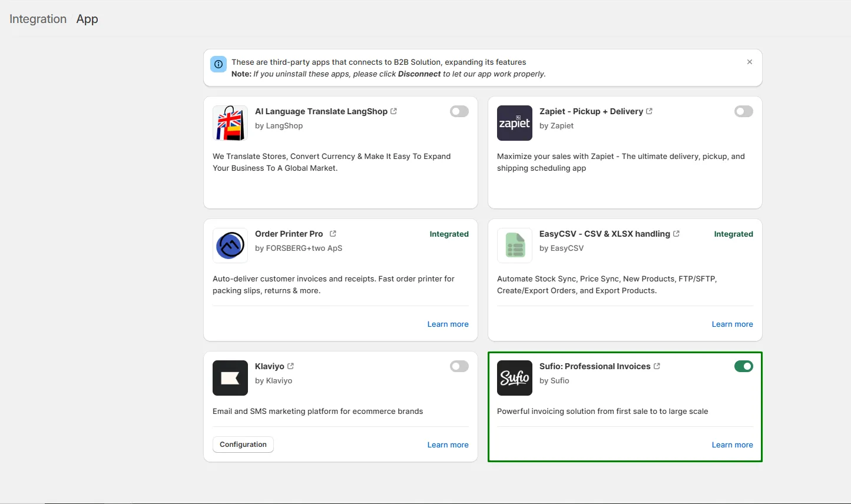The width and height of the screenshot is (851, 504).
Task: Open external link icon beside EasyCSV title
Action: 677,234
